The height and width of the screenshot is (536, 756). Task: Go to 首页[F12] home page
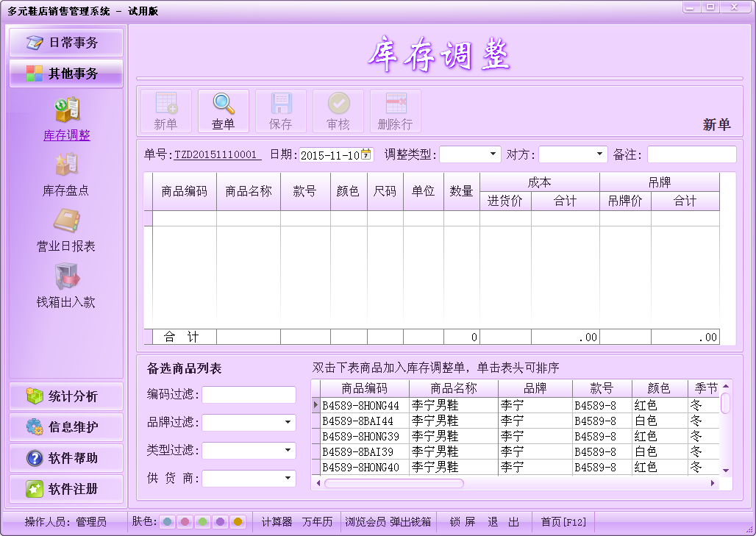[x=563, y=521]
